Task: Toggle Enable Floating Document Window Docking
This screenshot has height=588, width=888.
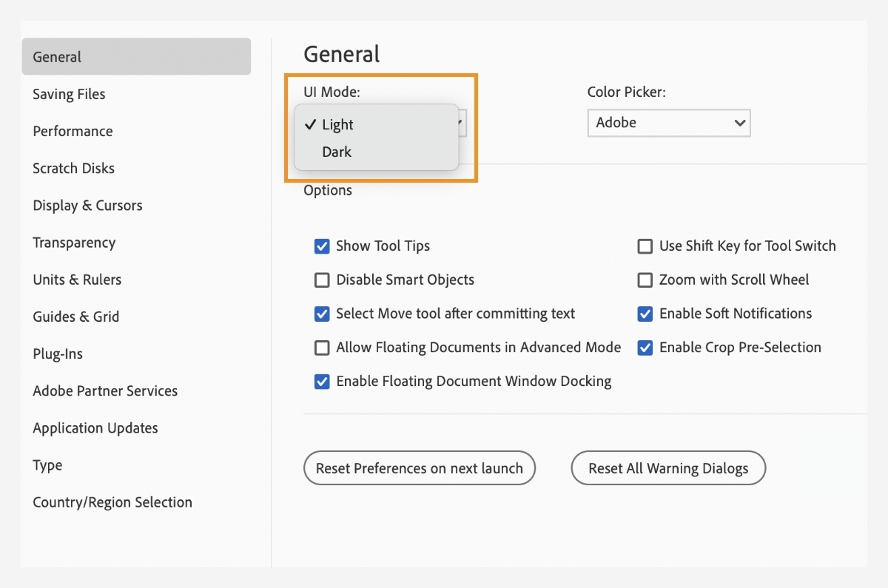Action: tap(322, 382)
